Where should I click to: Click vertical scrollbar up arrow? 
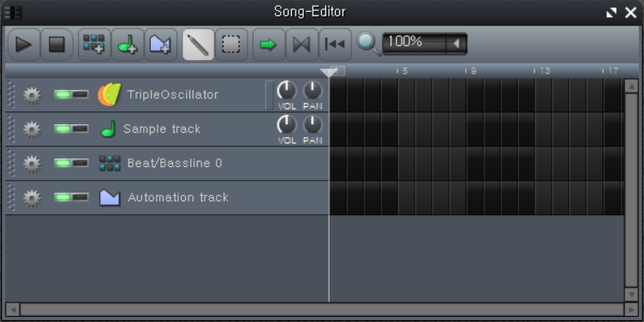(631, 86)
